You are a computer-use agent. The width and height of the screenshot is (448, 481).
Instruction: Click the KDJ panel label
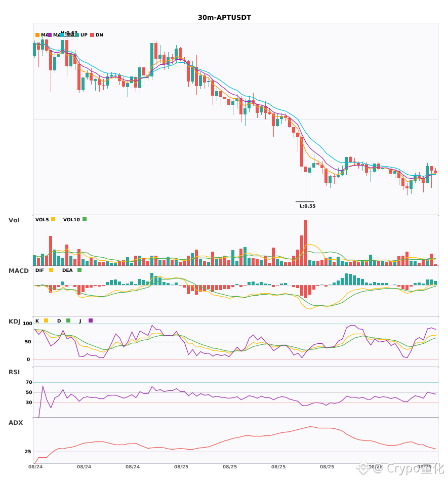click(14, 322)
